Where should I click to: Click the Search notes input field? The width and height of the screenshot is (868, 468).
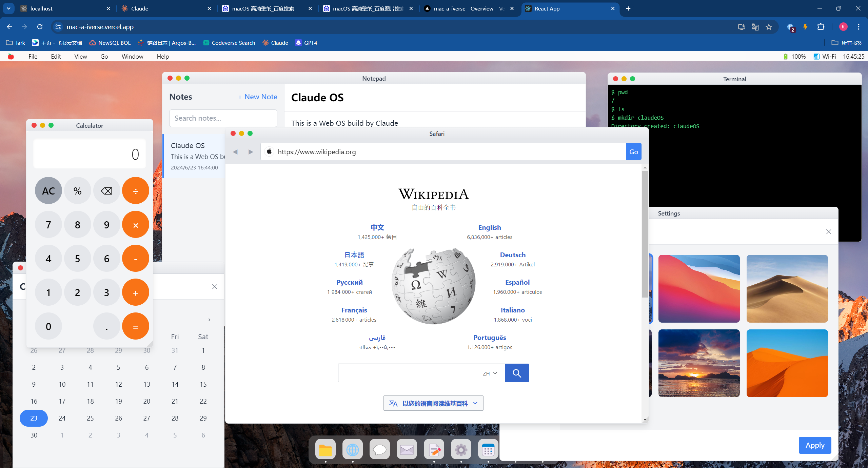point(223,118)
